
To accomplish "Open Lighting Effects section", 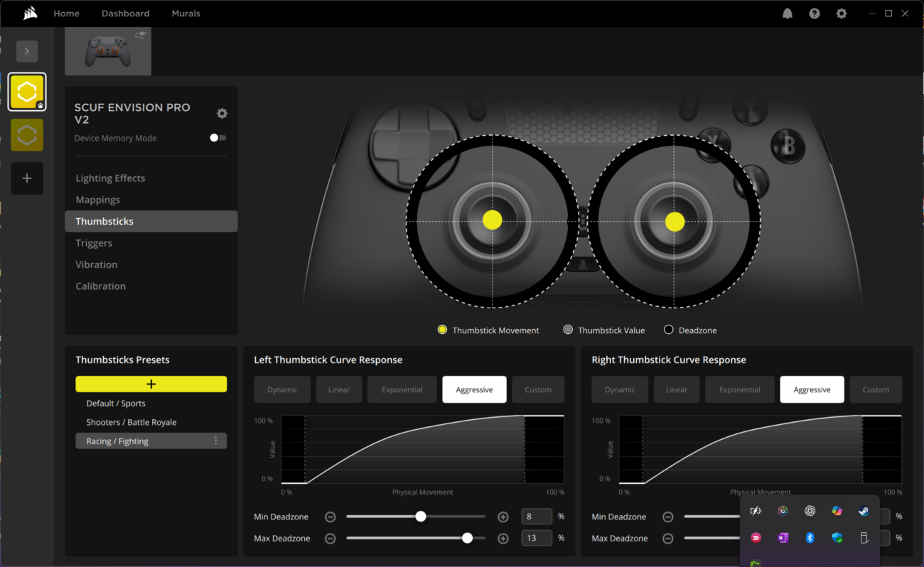I will coord(110,178).
